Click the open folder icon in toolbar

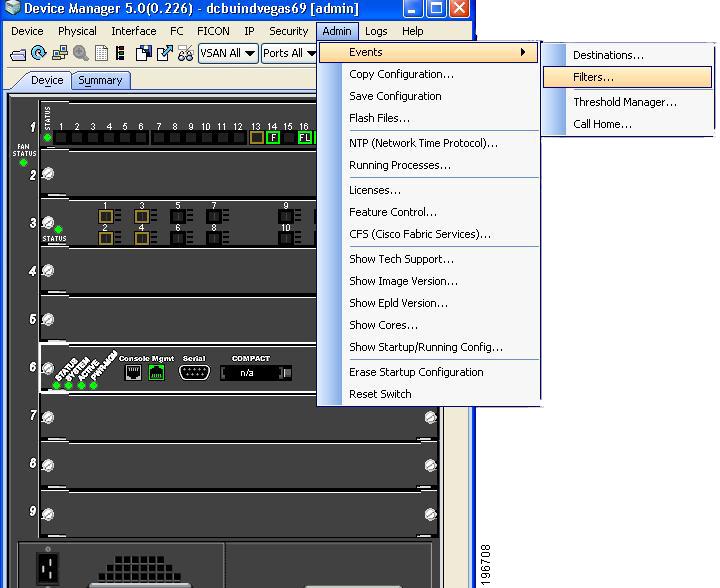click(18, 53)
